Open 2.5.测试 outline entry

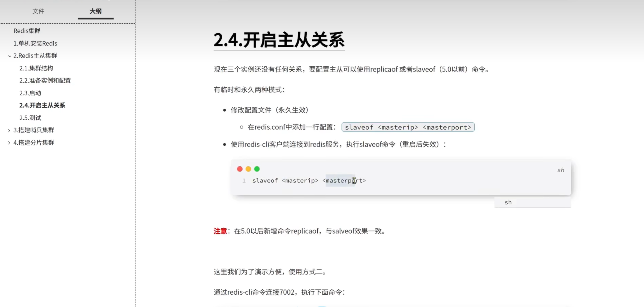[x=30, y=118]
